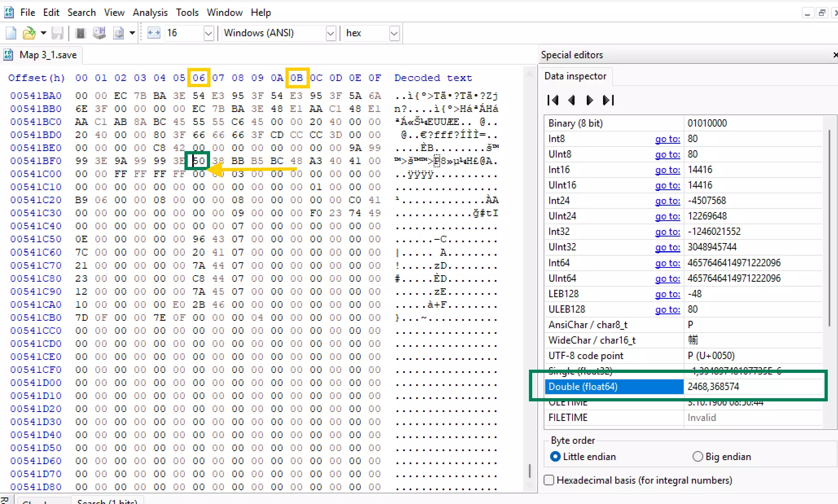Select Little endian byte order
This screenshot has height=504, width=838.
[555, 456]
